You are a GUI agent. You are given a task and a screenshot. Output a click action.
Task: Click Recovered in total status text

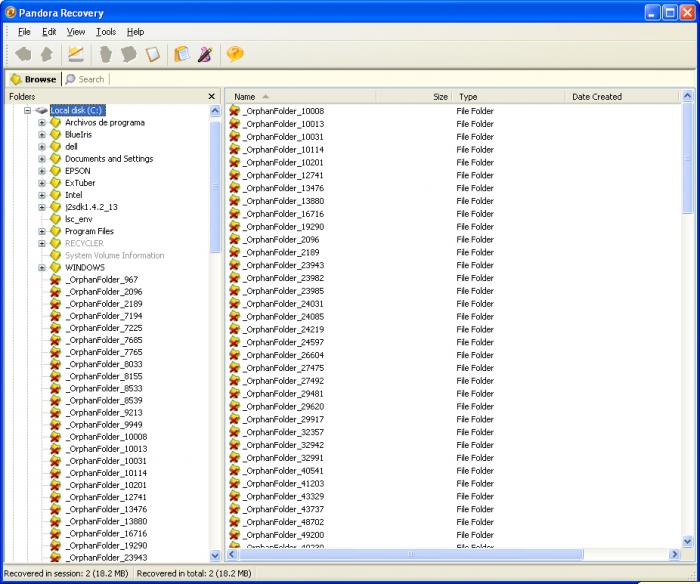point(194,573)
